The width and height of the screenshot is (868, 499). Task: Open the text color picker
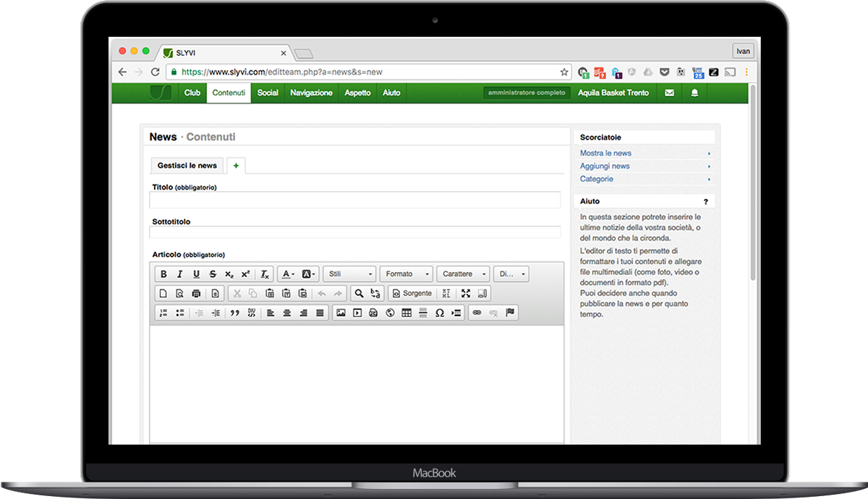coord(288,274)
